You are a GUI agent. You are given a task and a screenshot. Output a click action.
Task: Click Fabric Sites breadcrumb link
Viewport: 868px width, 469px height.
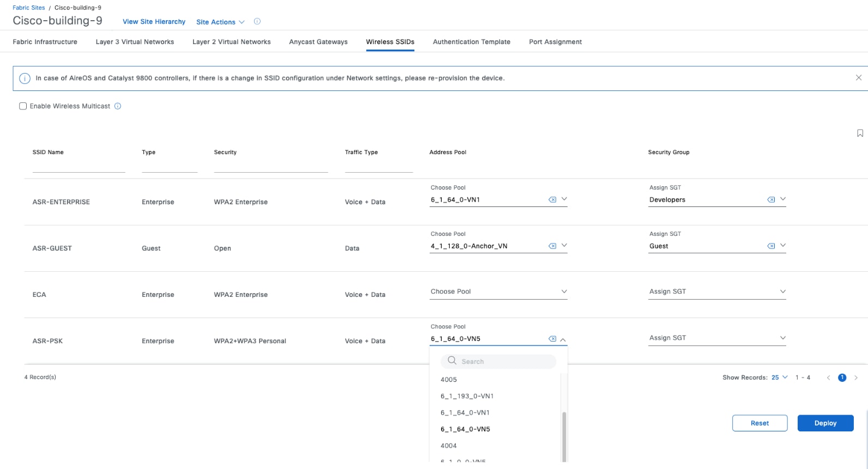29,8
